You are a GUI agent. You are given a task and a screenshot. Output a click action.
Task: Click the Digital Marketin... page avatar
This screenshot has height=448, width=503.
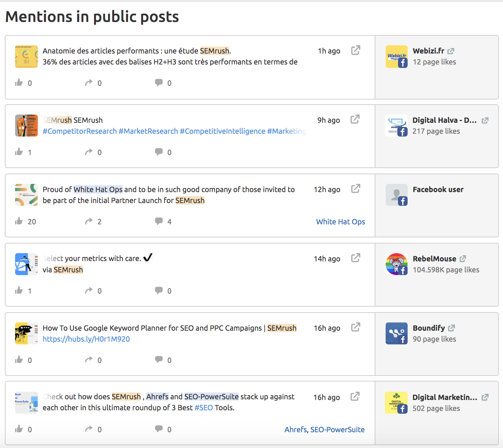[396, 403]
